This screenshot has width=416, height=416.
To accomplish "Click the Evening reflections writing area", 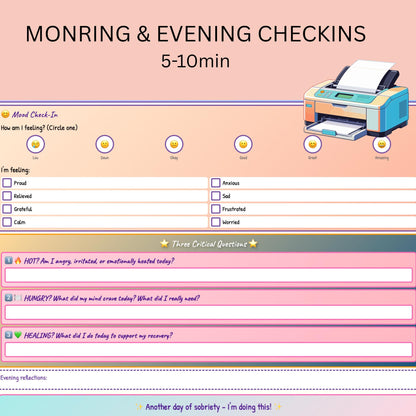I will pyautogui.click(x=208, y=380).
